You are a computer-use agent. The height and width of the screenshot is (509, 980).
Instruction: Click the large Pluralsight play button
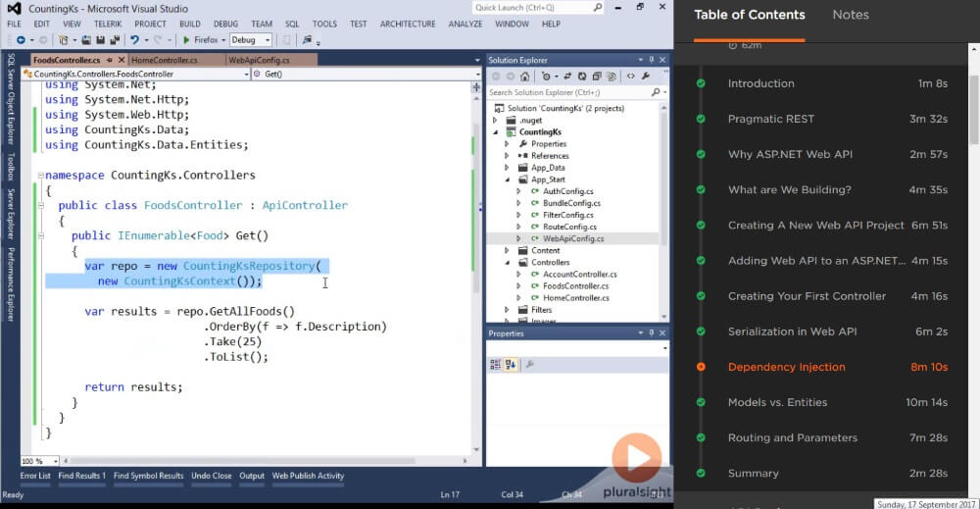[x=636, y=458]
